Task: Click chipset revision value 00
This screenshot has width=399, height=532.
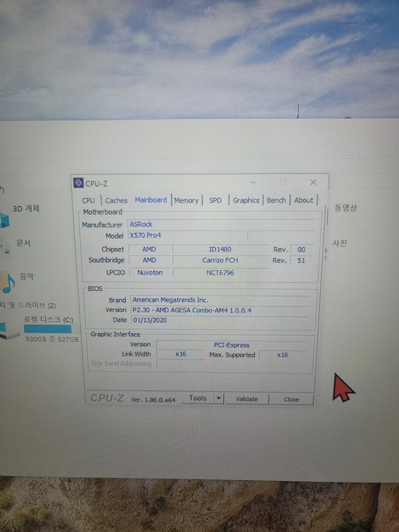Action: (301, 250)
